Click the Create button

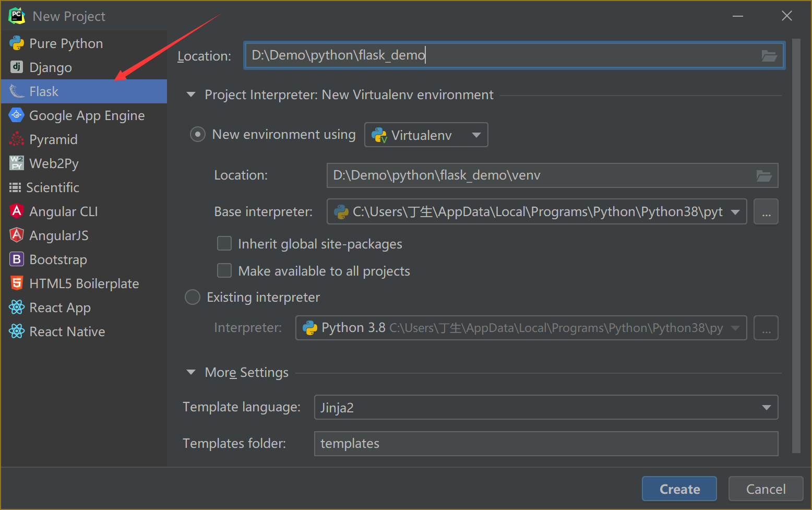coord(679,489)
